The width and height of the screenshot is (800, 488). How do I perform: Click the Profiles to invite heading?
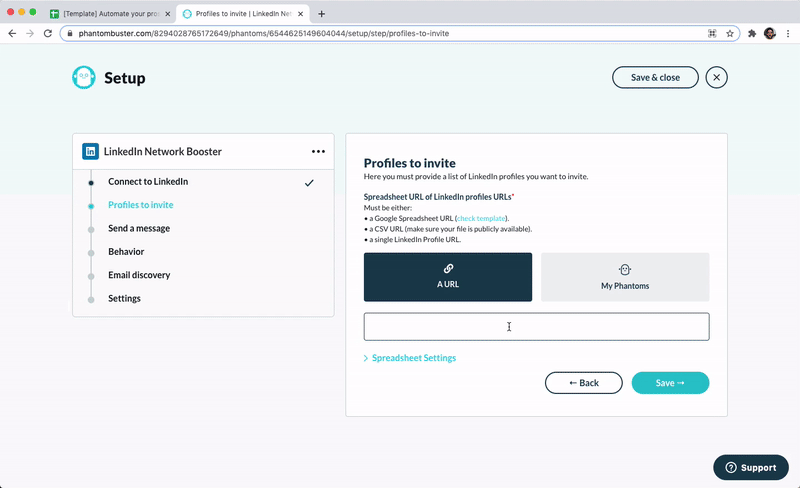coord(410,163)
